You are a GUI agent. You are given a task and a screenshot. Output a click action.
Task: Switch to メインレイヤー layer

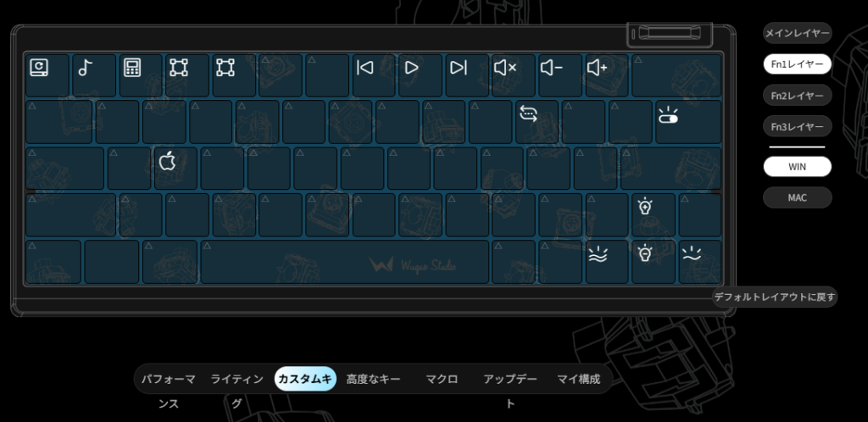point(797,33)
